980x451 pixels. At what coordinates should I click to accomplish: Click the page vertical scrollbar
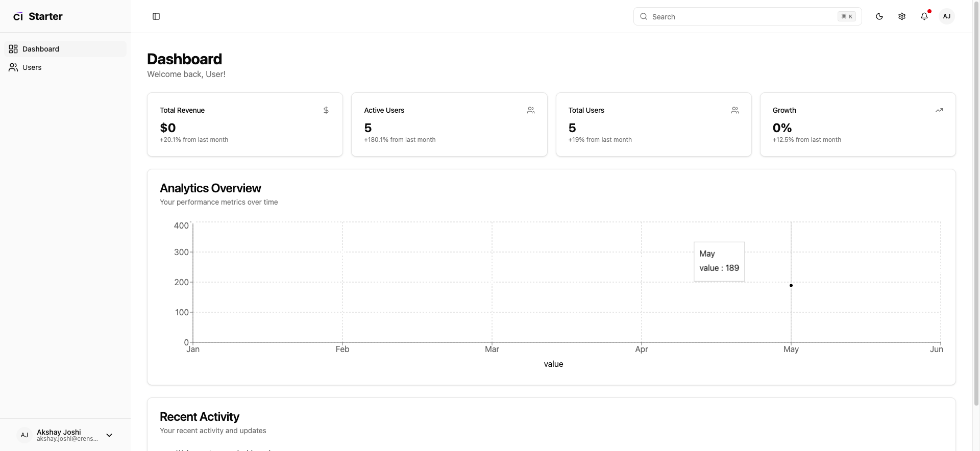(x=976, y=204)
